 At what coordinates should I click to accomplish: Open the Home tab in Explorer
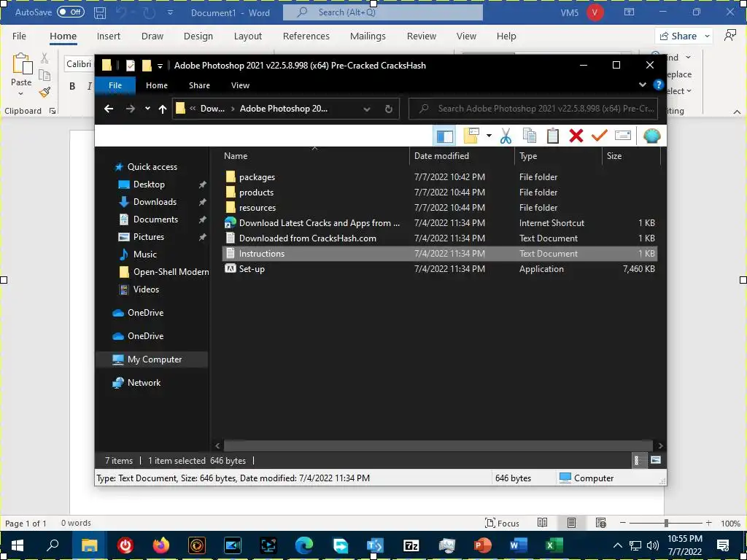point(157,85)
